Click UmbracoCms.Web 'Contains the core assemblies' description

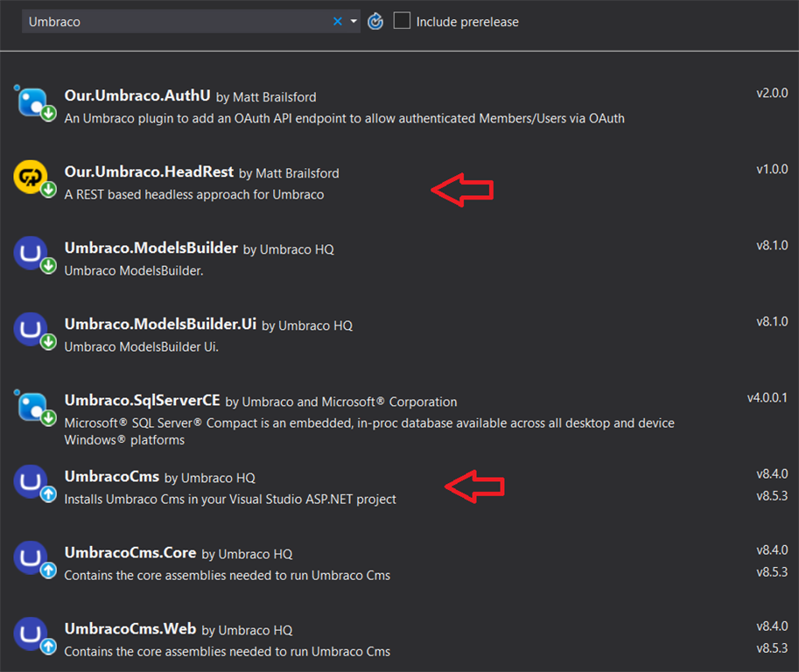[228, 652]
